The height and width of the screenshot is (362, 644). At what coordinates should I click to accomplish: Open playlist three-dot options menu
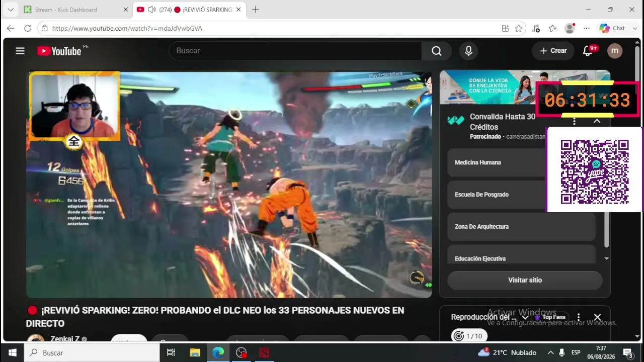579,317
